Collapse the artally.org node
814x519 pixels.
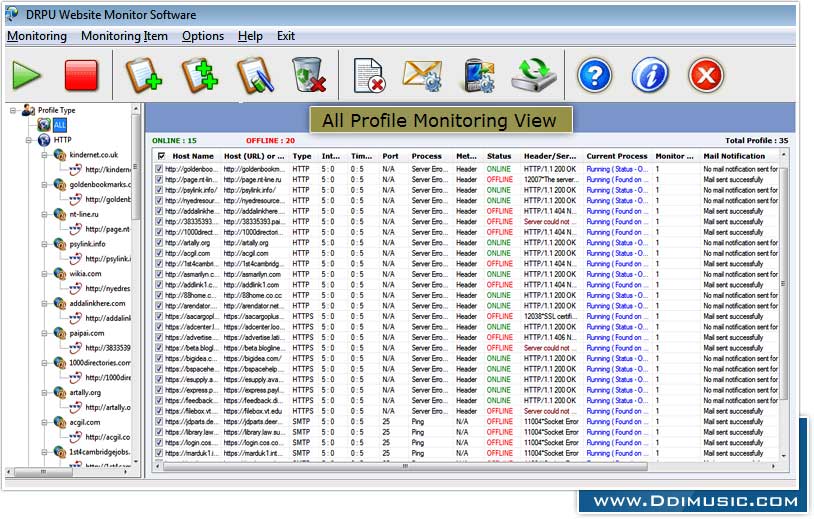coord(45,392)
